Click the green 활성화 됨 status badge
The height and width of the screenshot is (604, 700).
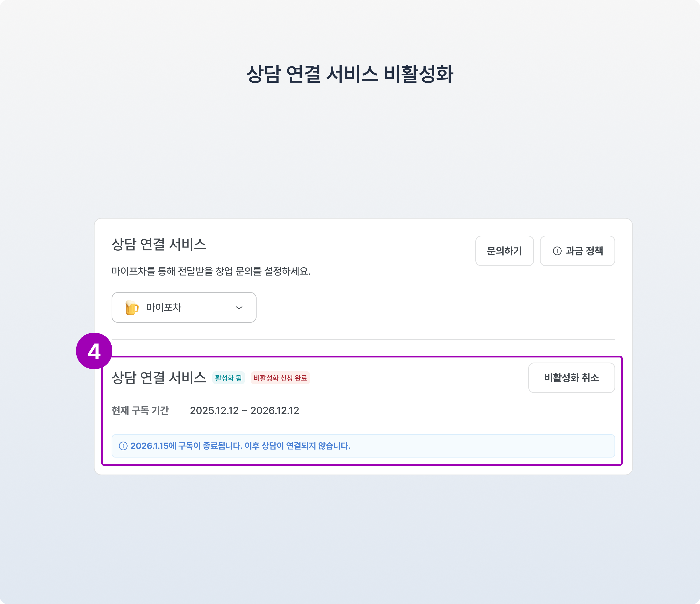[228, 378]
